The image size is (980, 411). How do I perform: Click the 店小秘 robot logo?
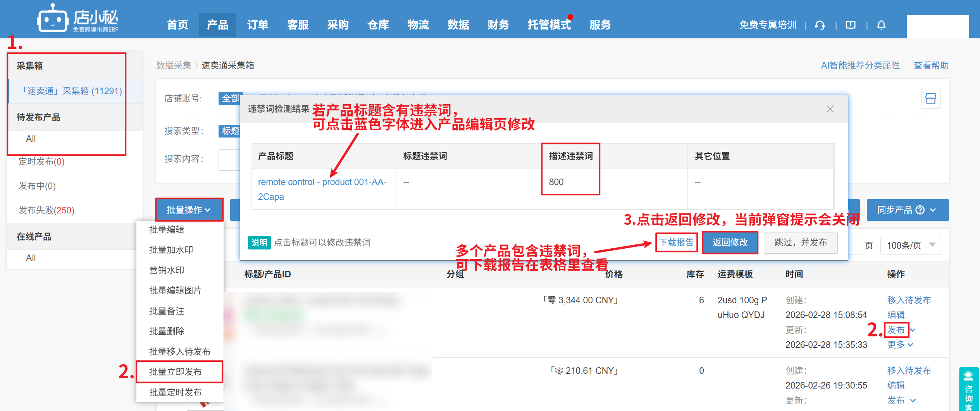(52, 19)
